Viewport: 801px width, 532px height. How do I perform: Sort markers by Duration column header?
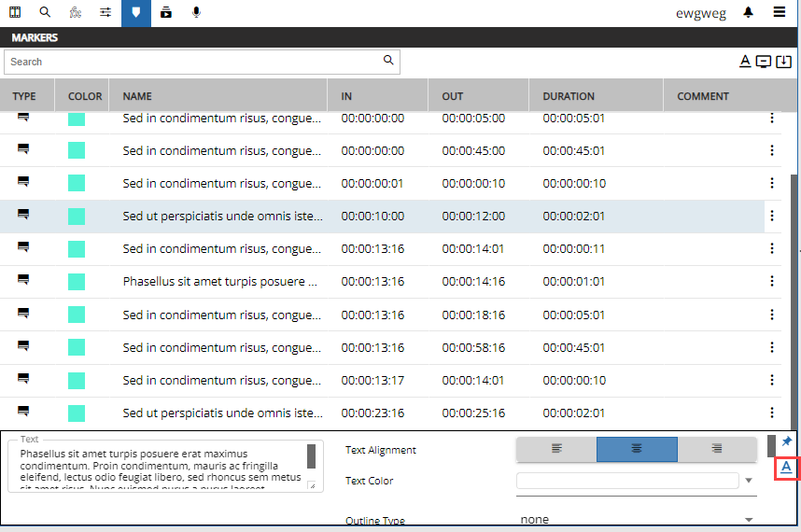coord(569,96)
